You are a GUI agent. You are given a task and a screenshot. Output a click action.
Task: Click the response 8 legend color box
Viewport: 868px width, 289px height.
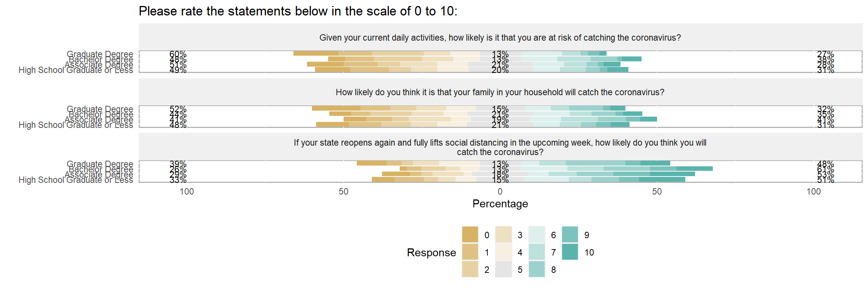536,269
